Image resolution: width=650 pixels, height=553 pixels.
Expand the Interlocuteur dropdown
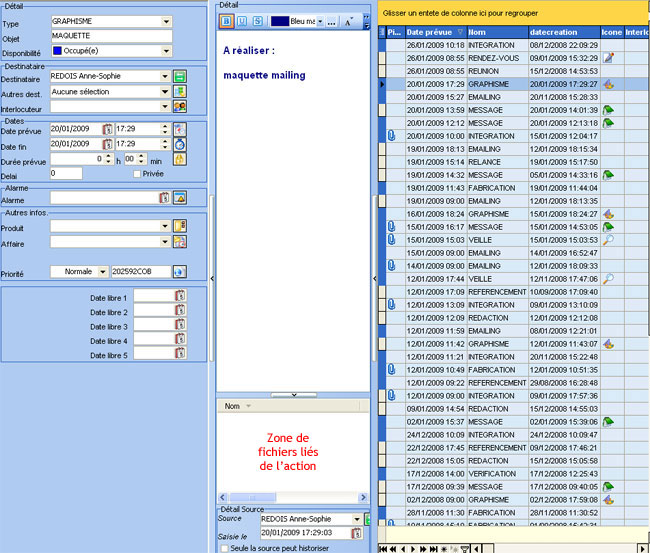point(165,107)
